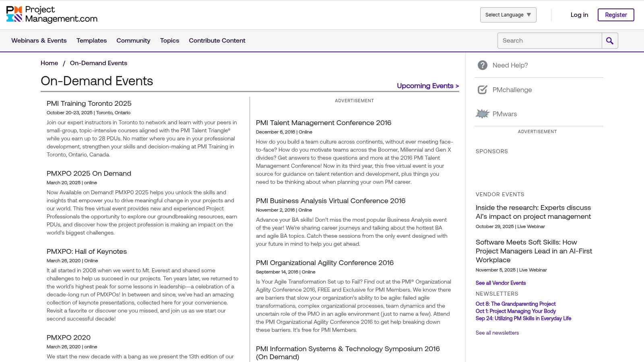Viewport: 644px width, 362px height.
Task: Switch to the Templates section
Action: (91, 40)
